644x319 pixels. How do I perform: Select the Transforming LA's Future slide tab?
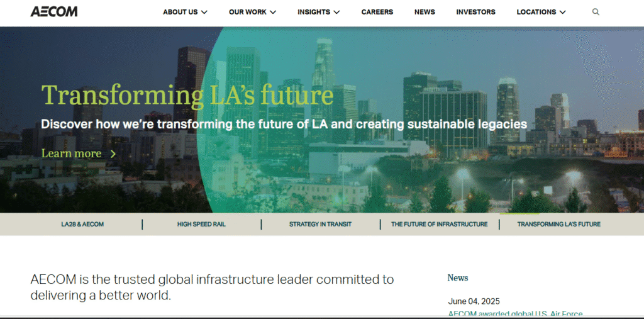[x=558, y=225]
